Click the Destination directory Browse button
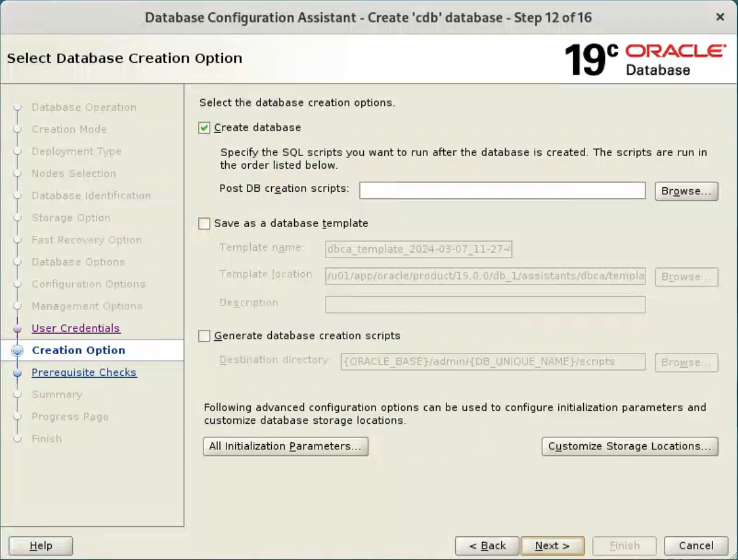This screenshot has height=560, width=738. (x=686, y=362)
